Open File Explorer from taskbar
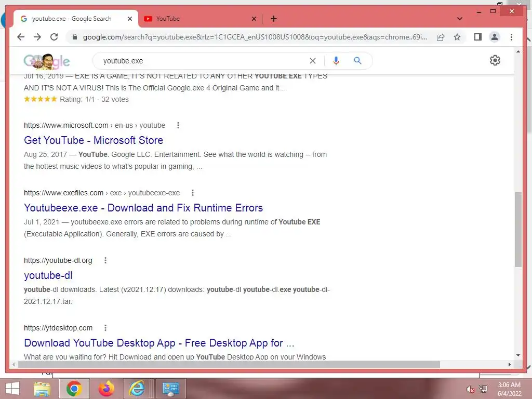This screenshot has width=532, height=399. pyautogui.click(x=42, y=389)
